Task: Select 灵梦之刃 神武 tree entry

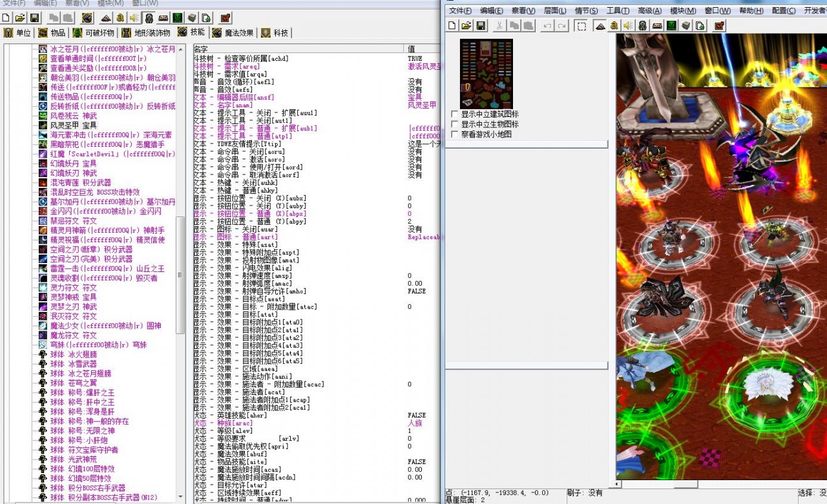Action: pyautogui.click(x=73, y=307)
